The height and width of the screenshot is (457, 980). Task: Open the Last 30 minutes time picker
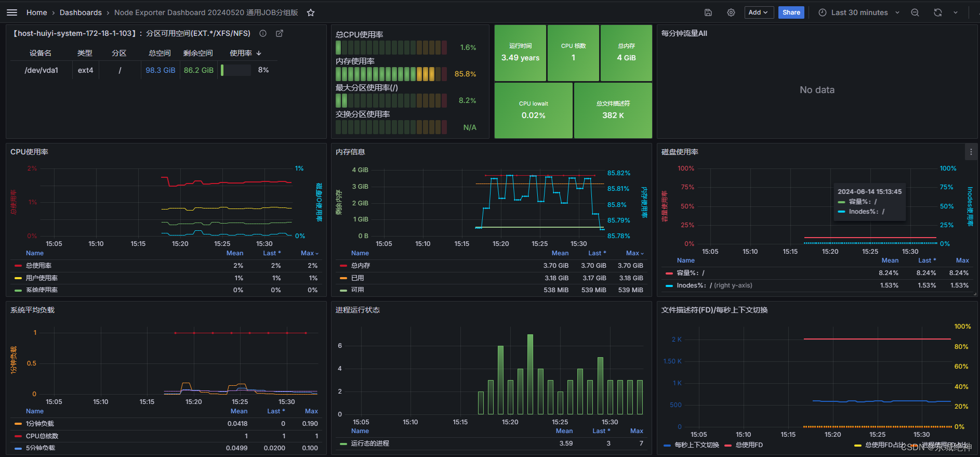pyautogui.click(x=859, y=12)
